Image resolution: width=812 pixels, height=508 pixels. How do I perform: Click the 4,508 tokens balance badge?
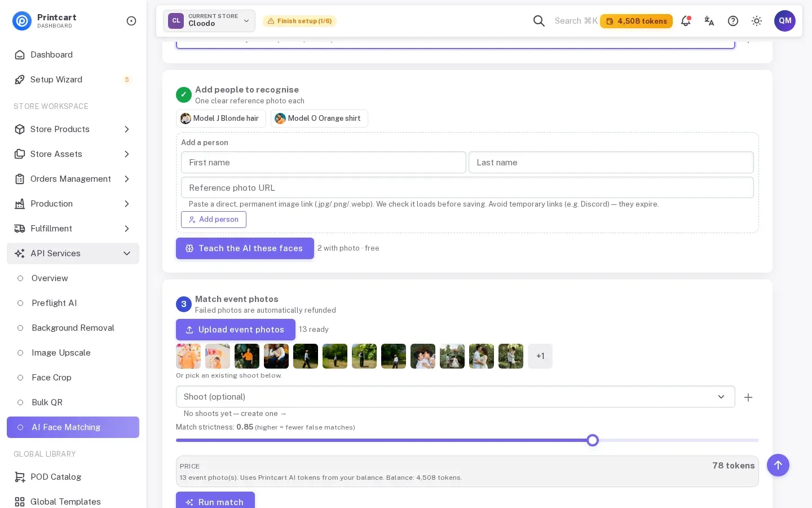[636, 21]
